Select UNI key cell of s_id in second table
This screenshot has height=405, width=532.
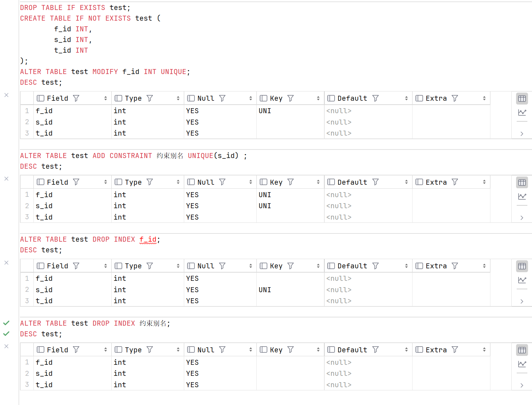click(290, 206)
